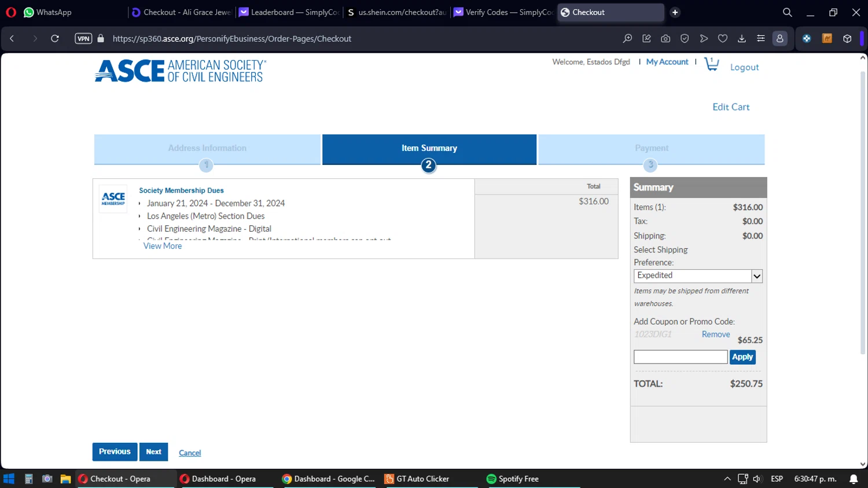Toggle the VPN badge
This screenshot has width=868, height=488.
pyautogui.click(x=83, y=39)
